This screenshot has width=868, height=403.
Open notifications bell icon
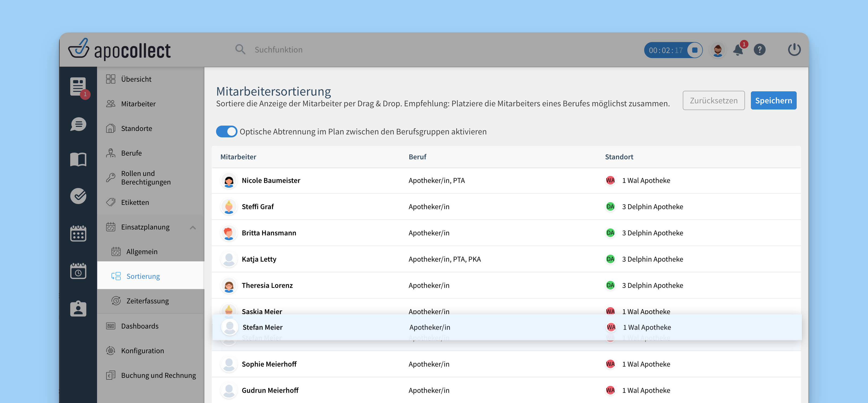[x=738, y=50]
